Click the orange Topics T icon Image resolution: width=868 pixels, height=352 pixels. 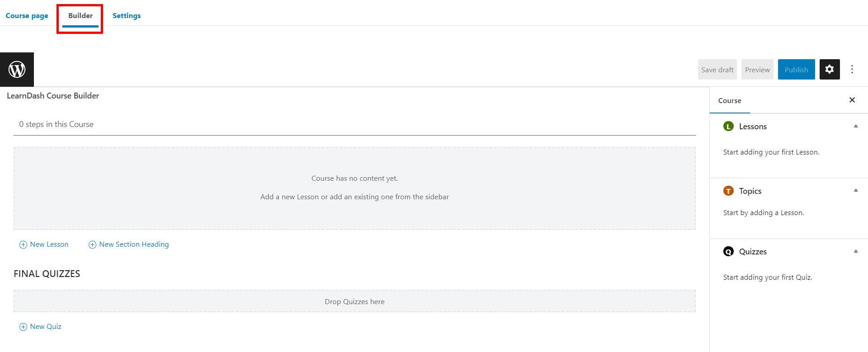728,191
